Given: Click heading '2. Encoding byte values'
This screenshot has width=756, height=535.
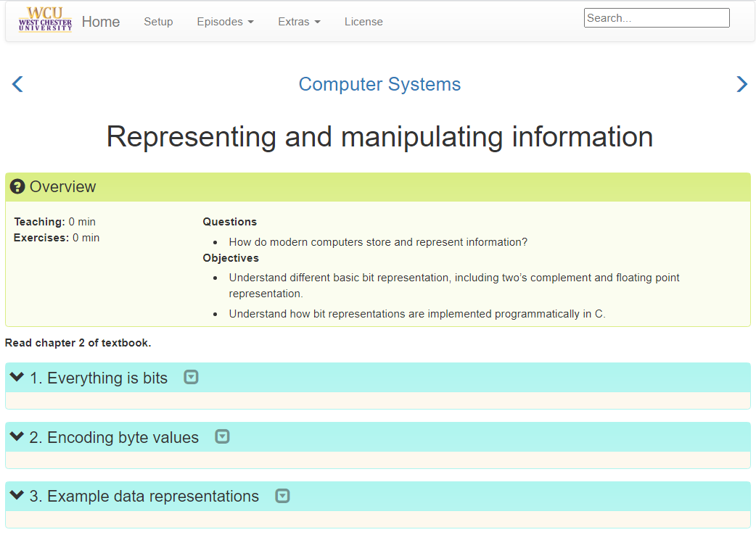Looking at the screenshot, I should (x=114, y=437).
